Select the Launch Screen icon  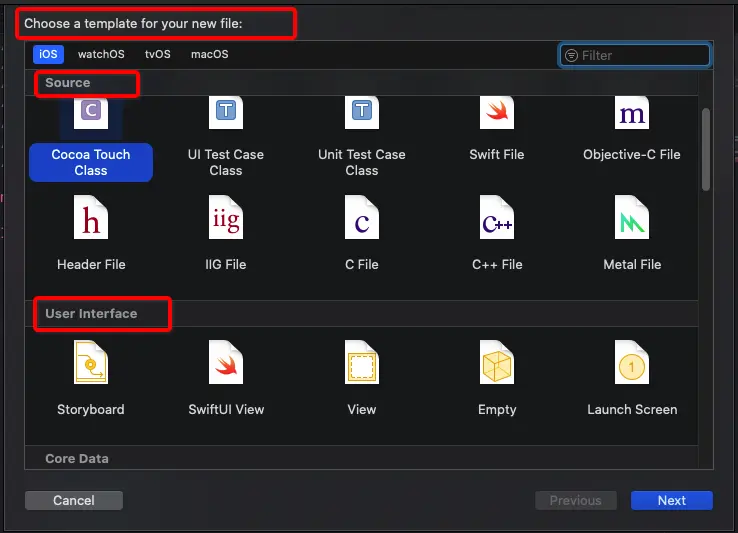coord(632,362)
